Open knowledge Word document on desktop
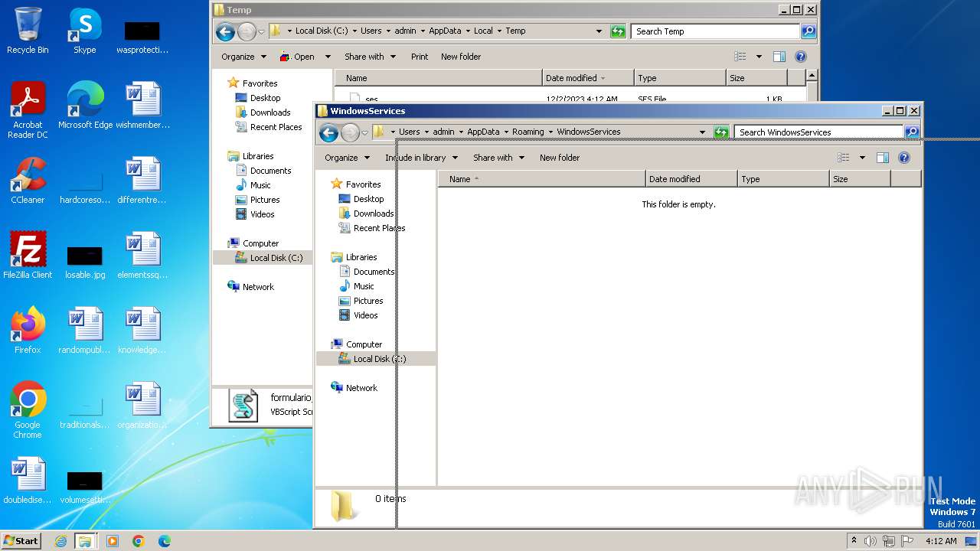This screenshot has width=980, height=551. point(142,331)
